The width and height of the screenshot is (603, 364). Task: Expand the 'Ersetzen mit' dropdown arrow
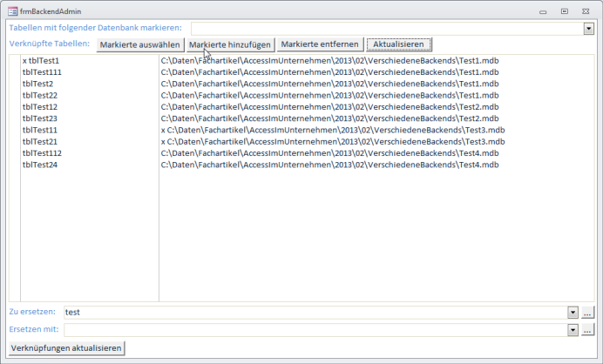tap(573, 330)
